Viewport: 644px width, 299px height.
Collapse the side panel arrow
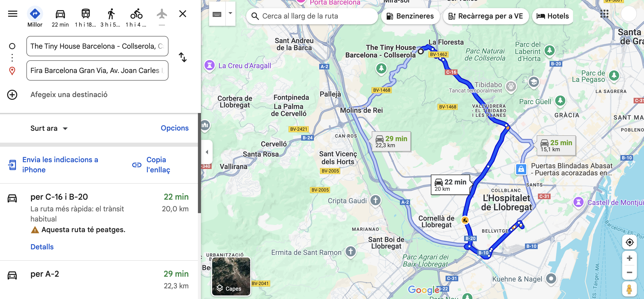pos(207,152)
